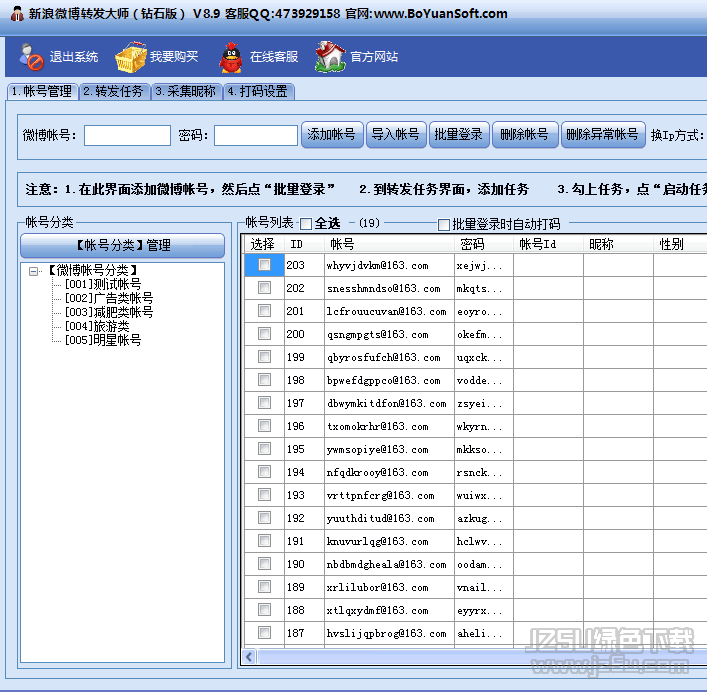Click the shopping basket purchase icon
Screen dimensions: 707x692
point(131,57)
